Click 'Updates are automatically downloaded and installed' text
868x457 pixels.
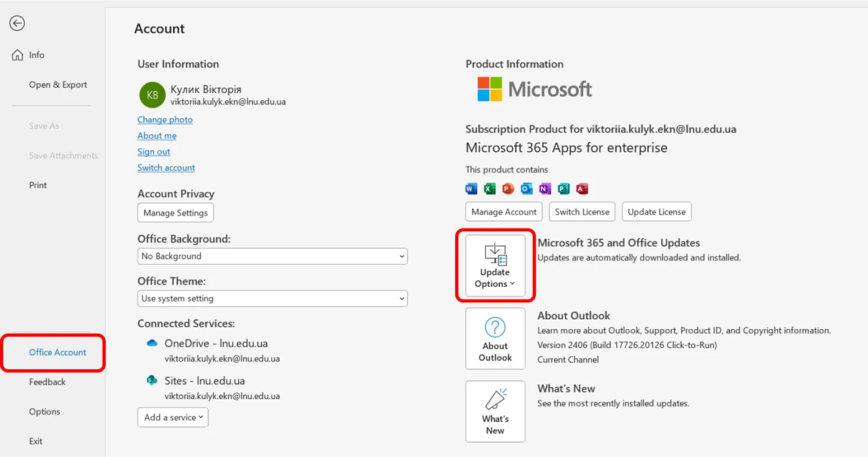point(639,258)
